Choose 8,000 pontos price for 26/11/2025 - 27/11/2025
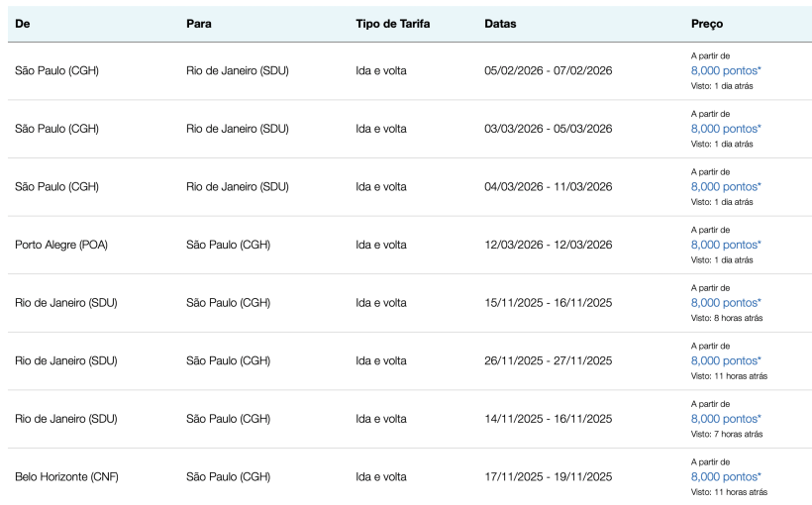Viewport: 812px width, 505px height. click(725, 360)
